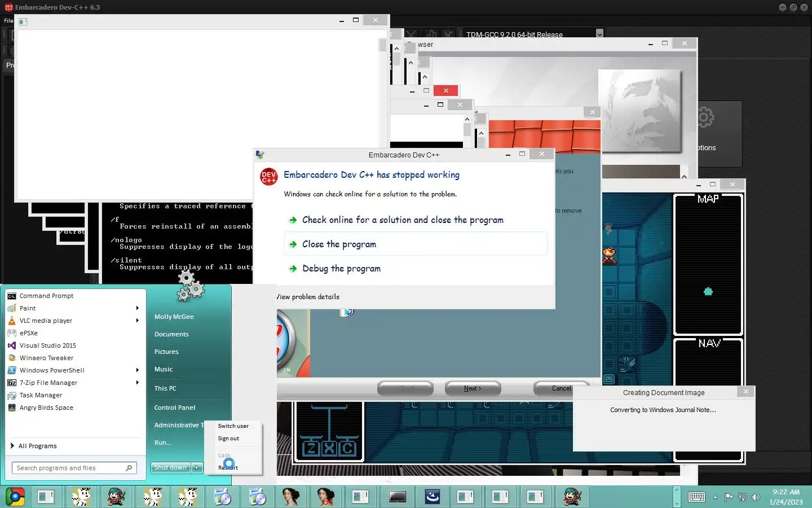Click the volume speaker tray icon
This screenshot has height=508, width=812.
(756, 497)
